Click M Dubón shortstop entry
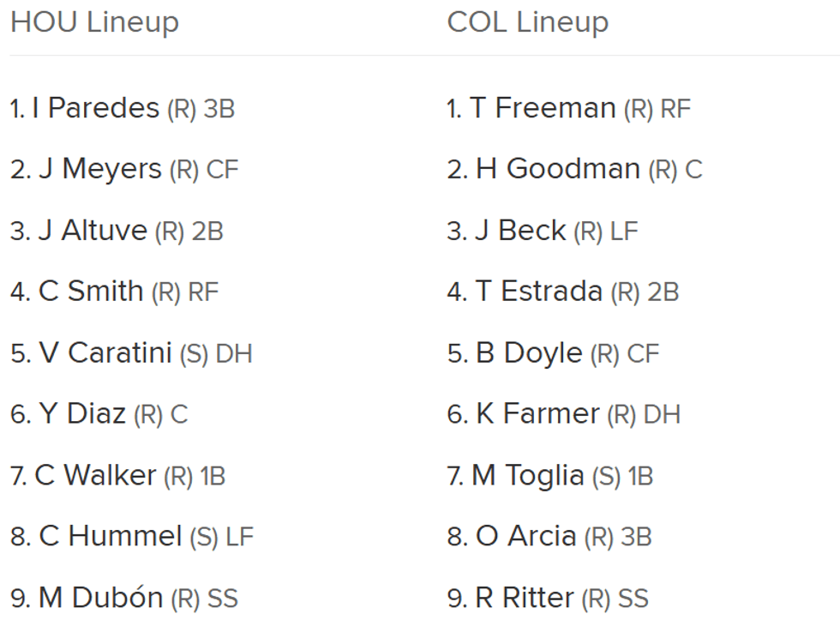This screenshot has height=626, width=840. tap(100, 598)
